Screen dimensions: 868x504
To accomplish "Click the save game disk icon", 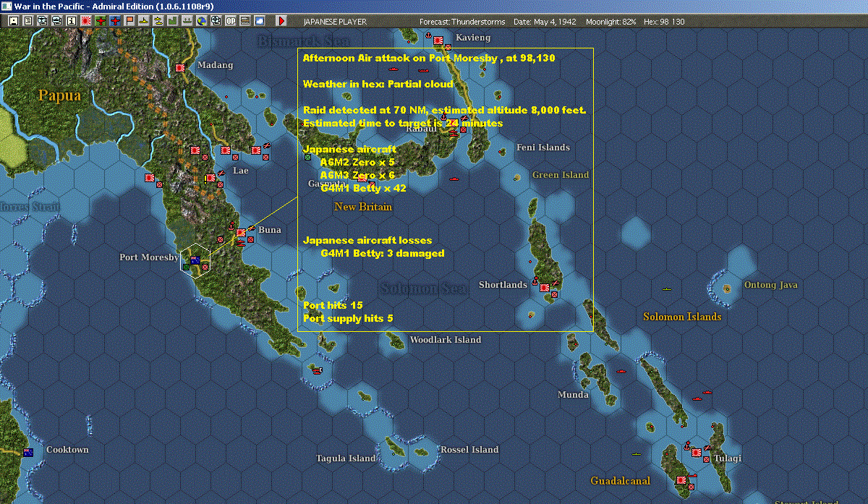I will coord(14,21).
